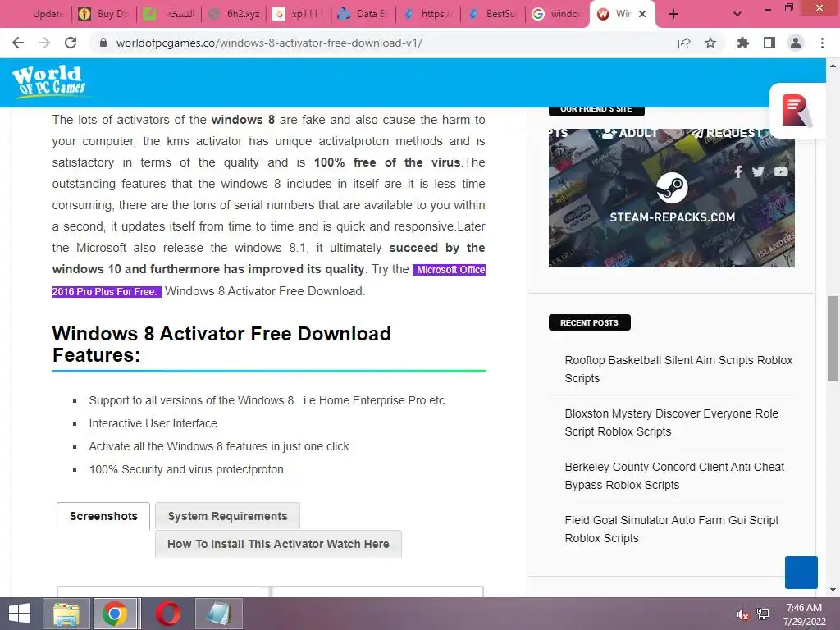Expand the tab search dropdown arrow

[x=737, y=14]
